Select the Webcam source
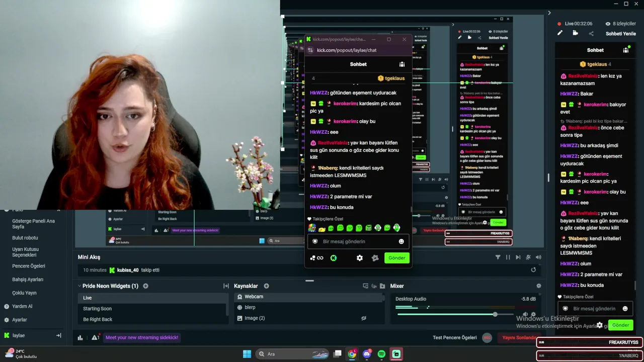Image resolution: width=644 pixels, height=362 pixels. [x=309, y=297]
